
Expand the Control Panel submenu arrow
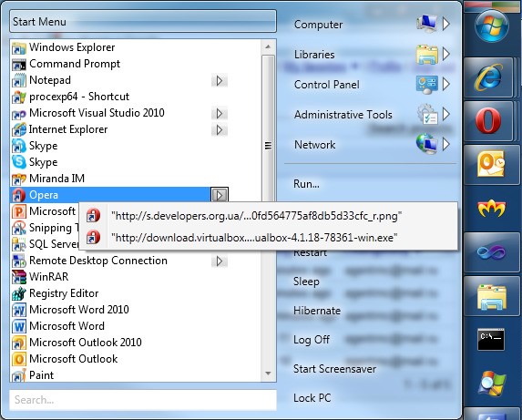pyautogui.click(x=446, y=84)
